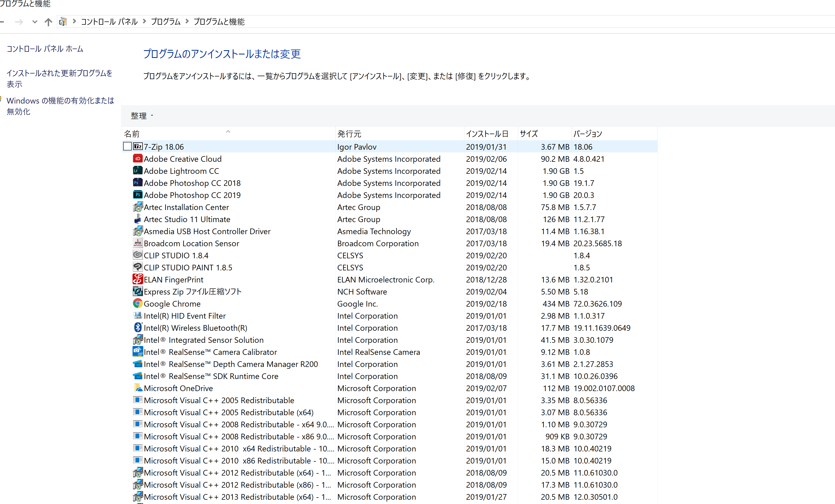This screenshot has height=504, width=835.
Task: Click the Intel Wireless Bluetooth icon
Action: coord(138,328)
